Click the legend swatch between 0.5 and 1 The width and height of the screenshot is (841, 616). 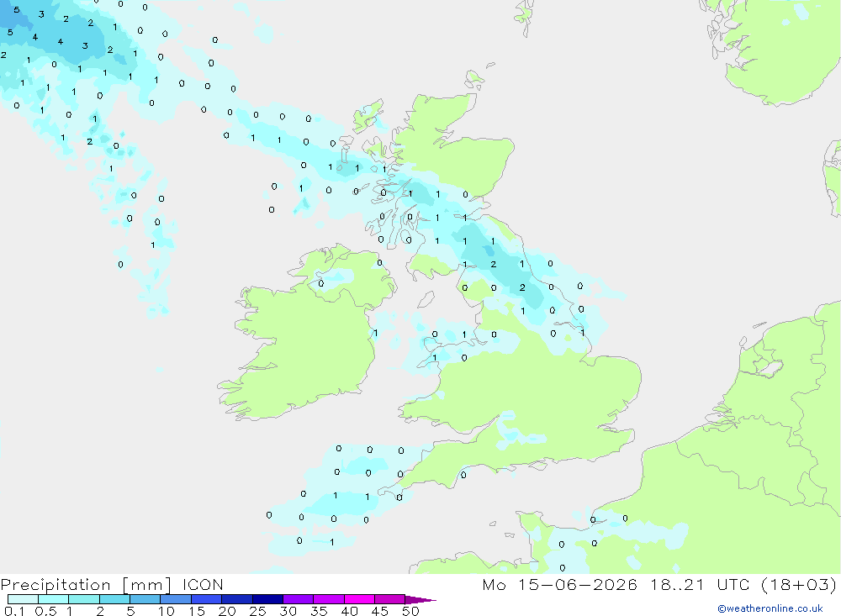click(x=53, y=599)
